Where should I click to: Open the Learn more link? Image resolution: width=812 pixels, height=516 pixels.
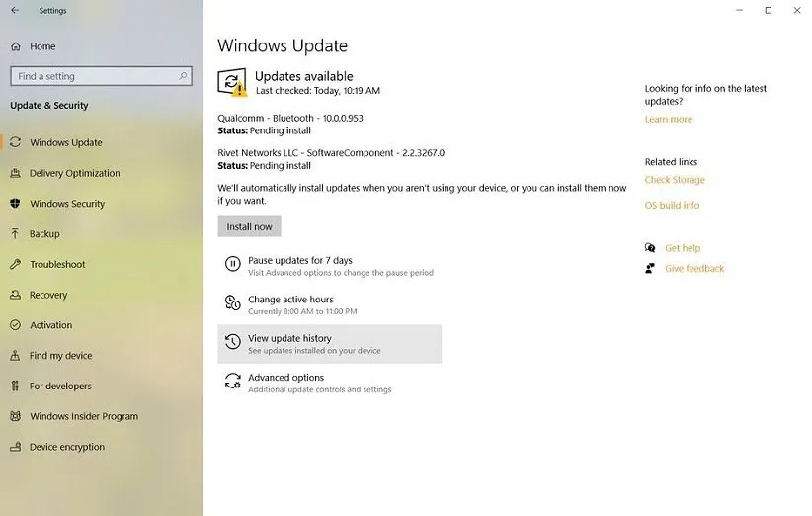(x=668, y=119)
